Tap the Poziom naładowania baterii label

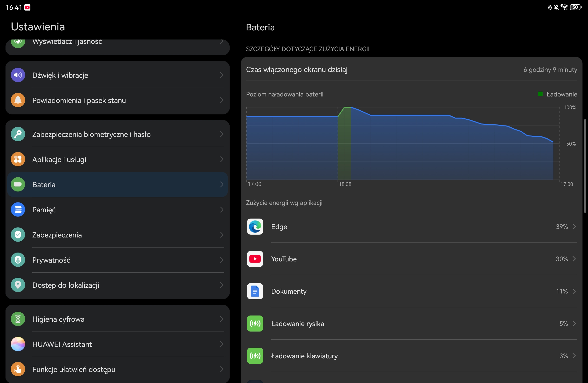285,94
